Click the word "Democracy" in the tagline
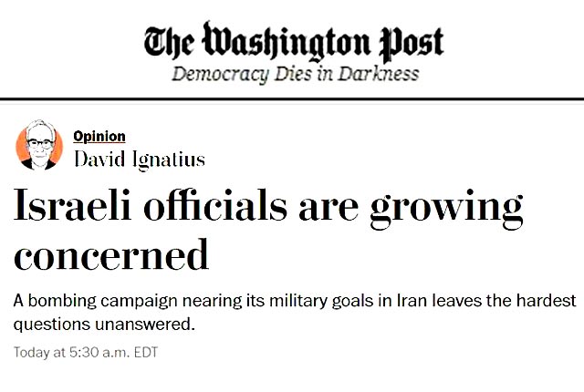Screen dimensions: 584x392 point(215,74)
